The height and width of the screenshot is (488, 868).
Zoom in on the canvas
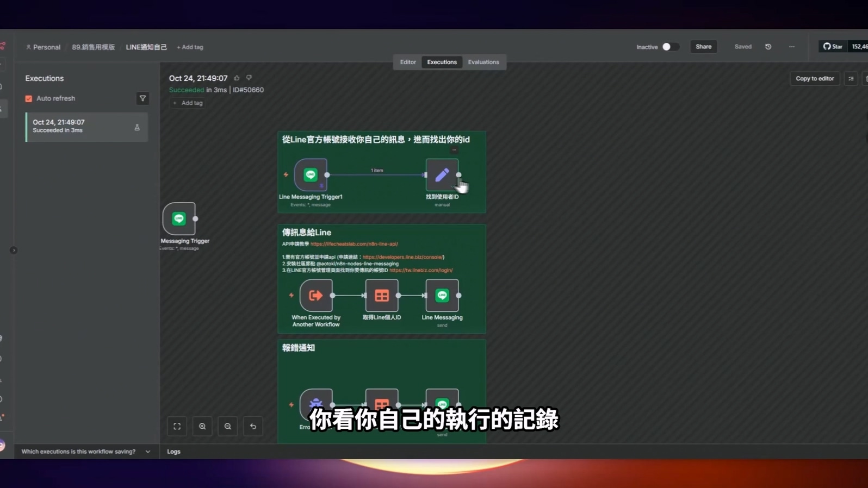click(x=202, y=427)
